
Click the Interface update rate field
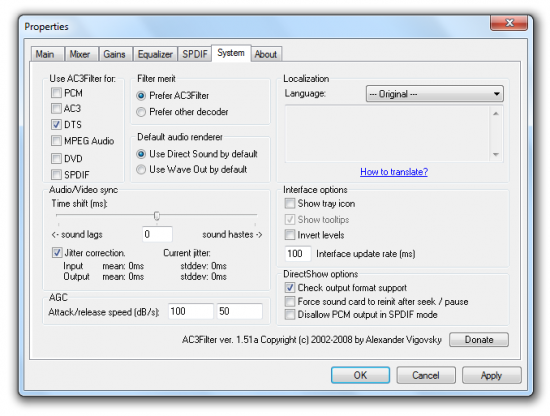click(x=298, y=254)
